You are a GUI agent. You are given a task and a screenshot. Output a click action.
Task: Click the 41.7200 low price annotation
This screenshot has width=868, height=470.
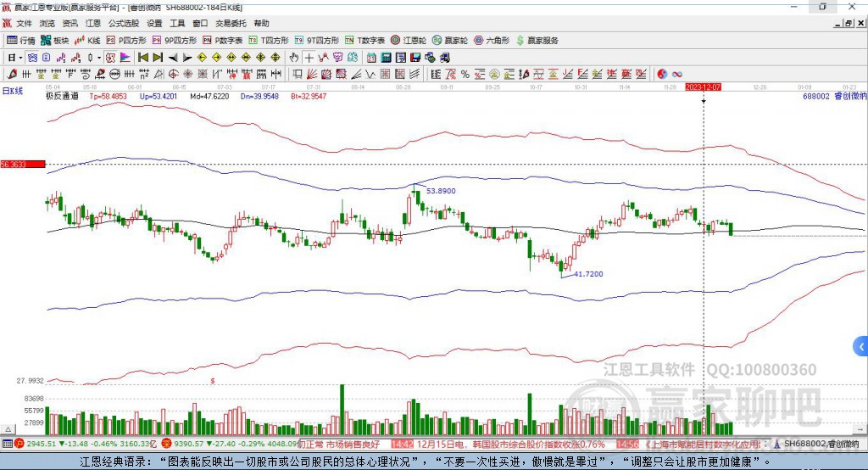click(x=588, y=274)
